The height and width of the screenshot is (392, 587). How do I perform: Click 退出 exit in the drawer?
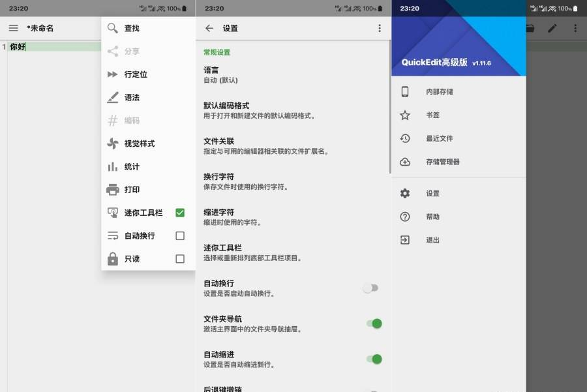[432, 240]
